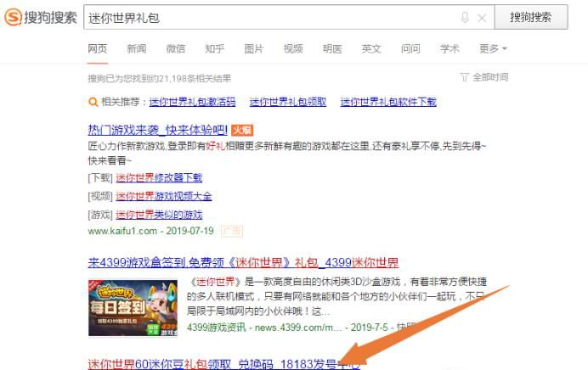Switch to the 新闻 tab
The width and height of the screenshot is (588, 370).
pyautogui.click(x=137, y=48)
